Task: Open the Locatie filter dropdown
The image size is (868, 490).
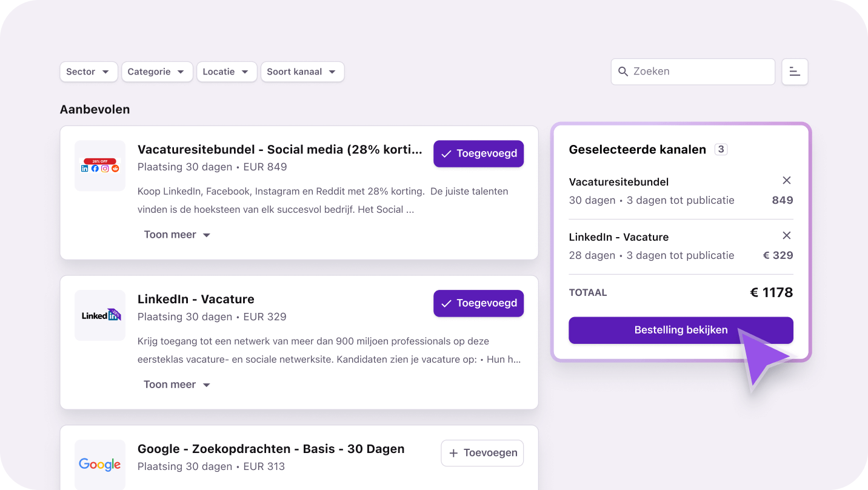Action: (227, 72)
